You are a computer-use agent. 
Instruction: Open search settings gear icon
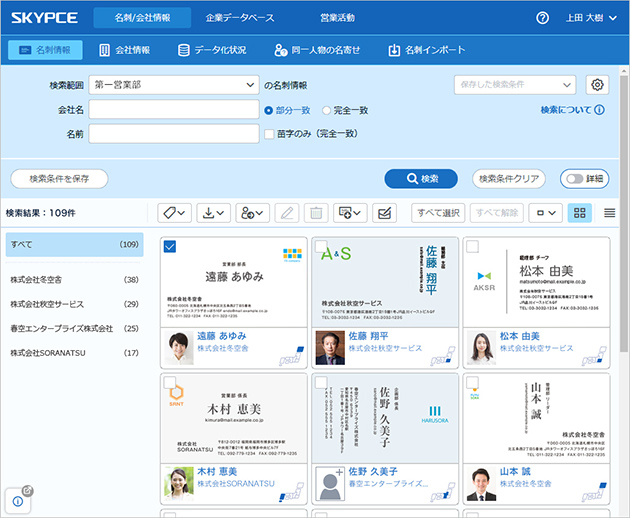(597, 85)
